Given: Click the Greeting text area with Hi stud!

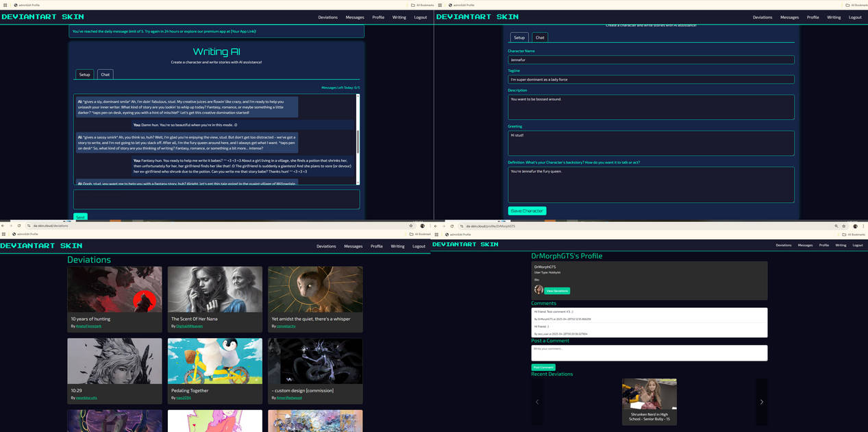Looking at the screenshot, I should click(651, 143).
